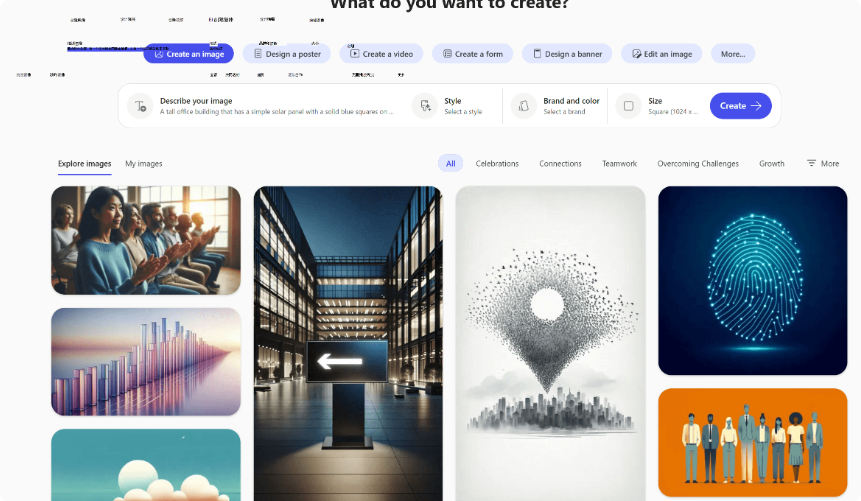Click the Brand and color icon
Viewport: 861px width, 501px height.
(x=523, y=105)
